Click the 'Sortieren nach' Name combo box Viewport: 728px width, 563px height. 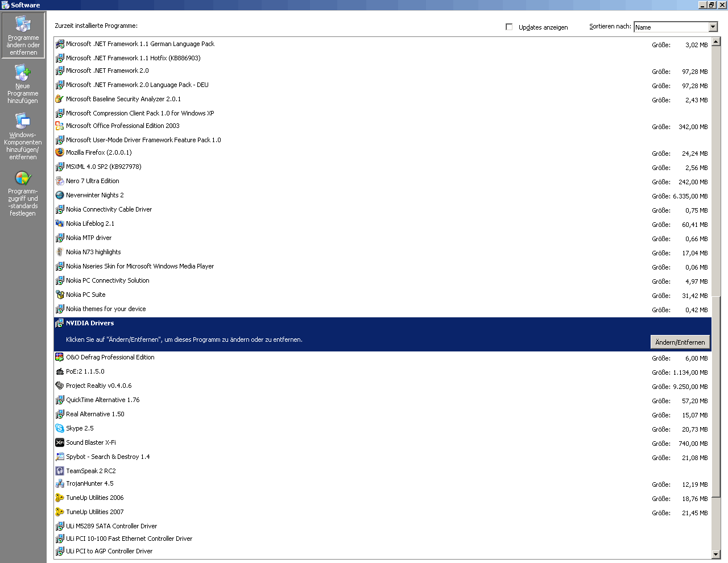(671, 27)
